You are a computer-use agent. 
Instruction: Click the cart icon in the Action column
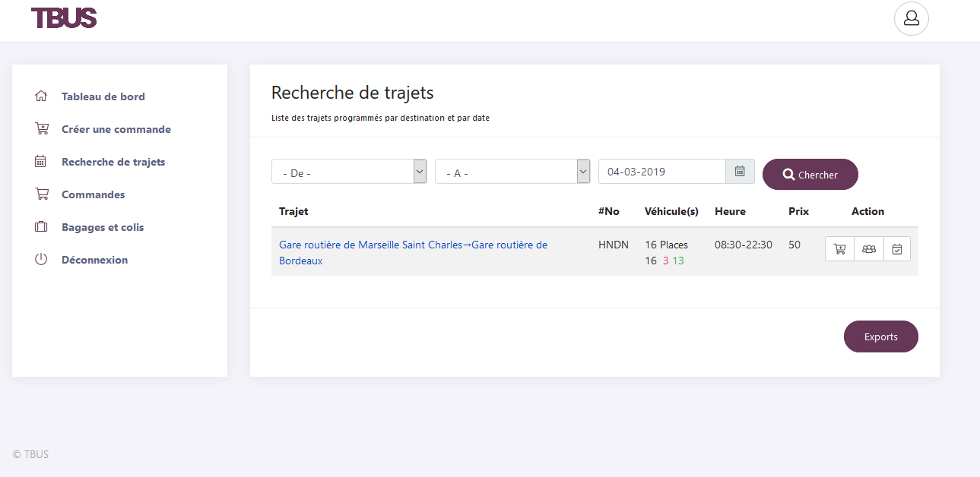[839, 248]
